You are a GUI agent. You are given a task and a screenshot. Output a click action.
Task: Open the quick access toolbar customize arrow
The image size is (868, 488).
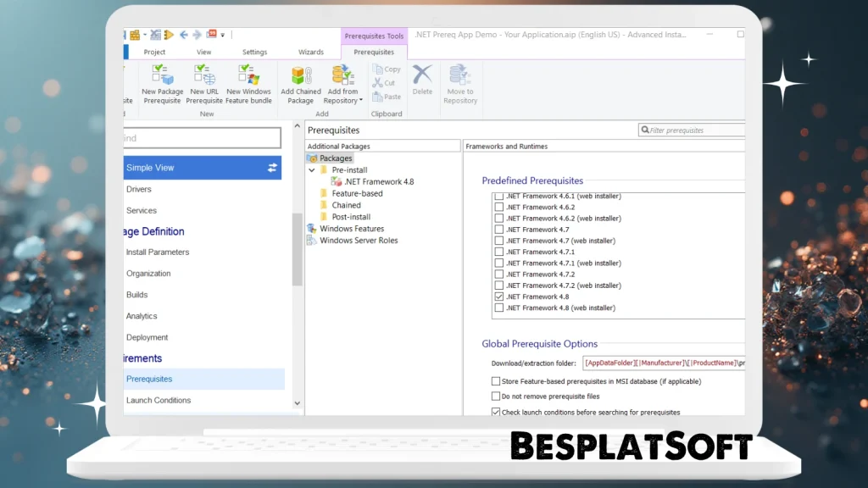point(223,36)
